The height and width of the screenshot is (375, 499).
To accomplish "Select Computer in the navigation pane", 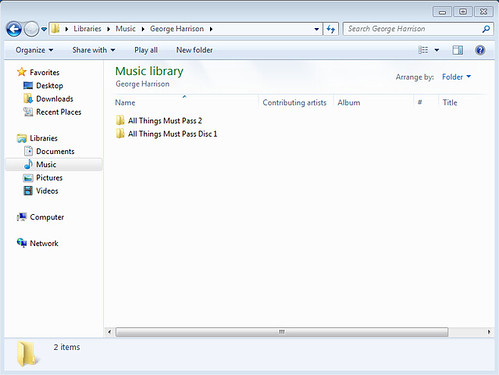I will point(47,217).
